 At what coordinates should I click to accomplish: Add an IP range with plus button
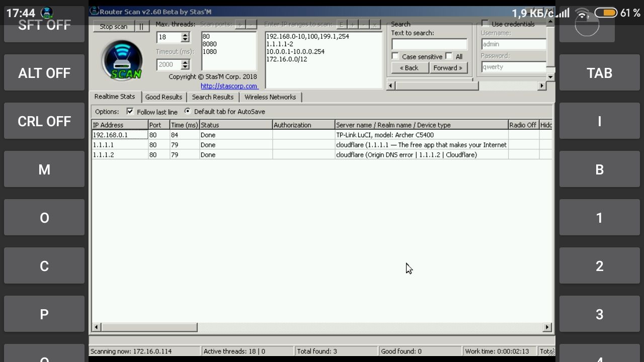click(353, 24)
